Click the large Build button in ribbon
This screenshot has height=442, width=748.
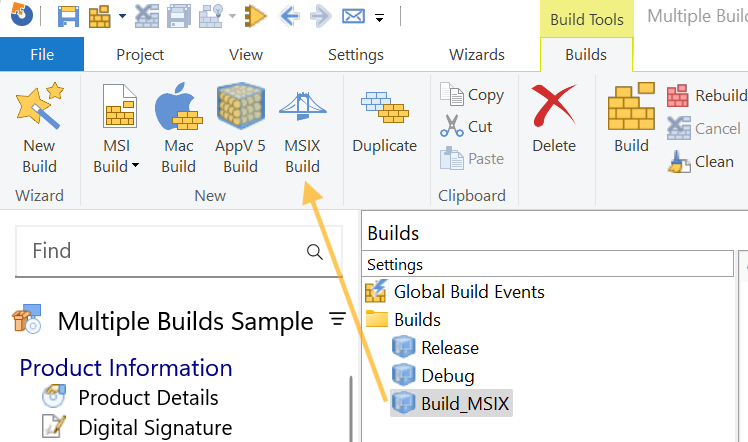pos(631,119)
